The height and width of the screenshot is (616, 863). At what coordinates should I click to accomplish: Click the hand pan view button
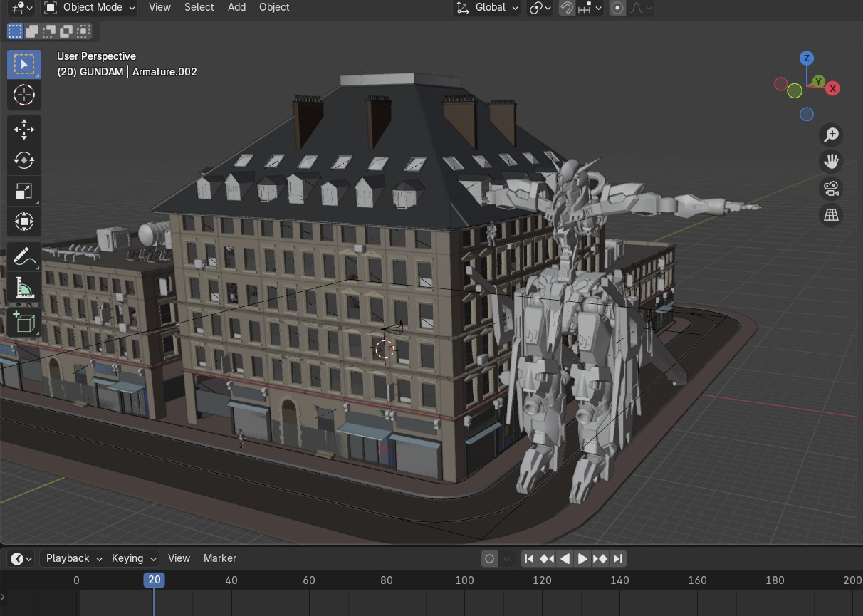pos(831,162)
